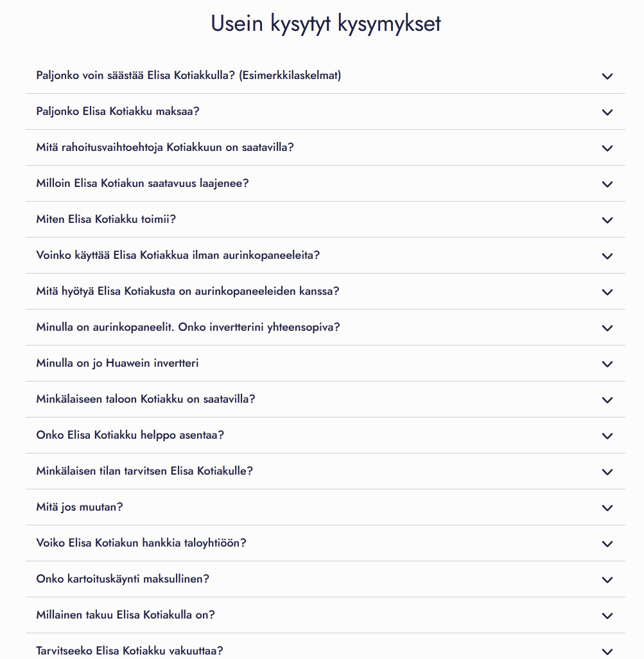644x659 pixels.
Task: Click chevron next to 'Paljonko Elisa Kotiakku maksaa?'
Action: click(607, 112)
